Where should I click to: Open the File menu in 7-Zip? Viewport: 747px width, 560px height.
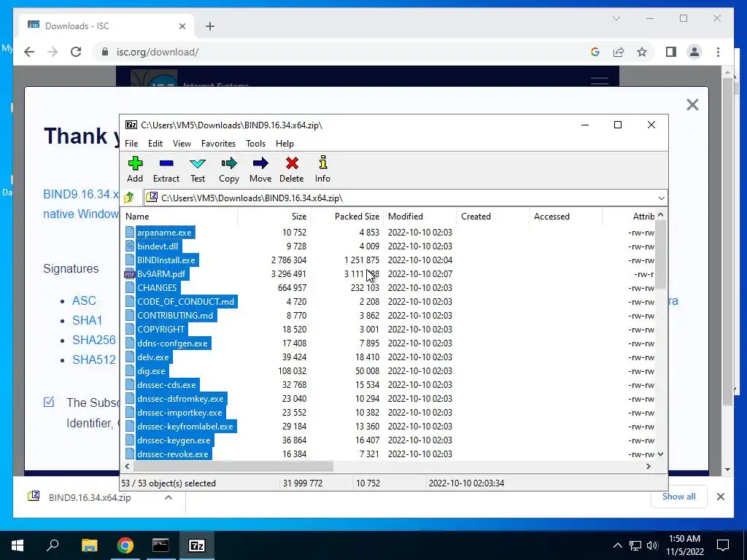click(131, 144)
